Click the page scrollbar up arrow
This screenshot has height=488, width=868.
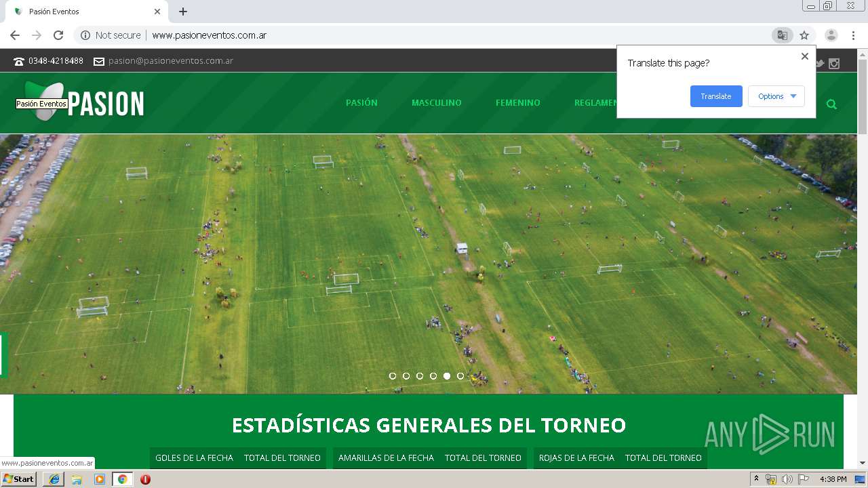pyautogui.click(x=863, y=54)
